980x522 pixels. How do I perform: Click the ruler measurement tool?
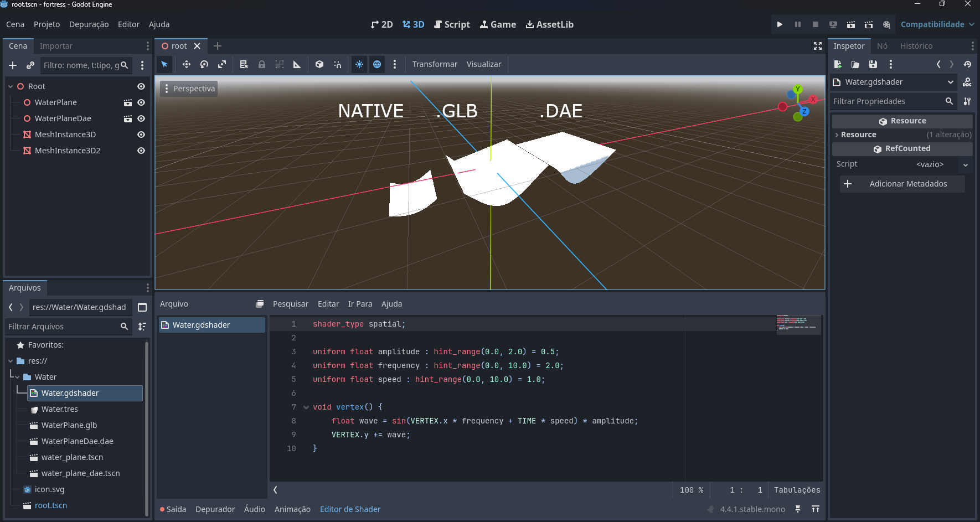(297, 65)
